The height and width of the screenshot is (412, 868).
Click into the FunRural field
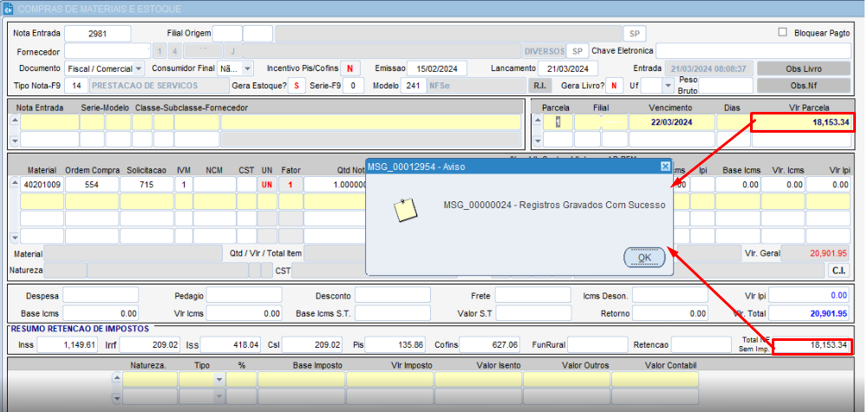click(597, 345)
